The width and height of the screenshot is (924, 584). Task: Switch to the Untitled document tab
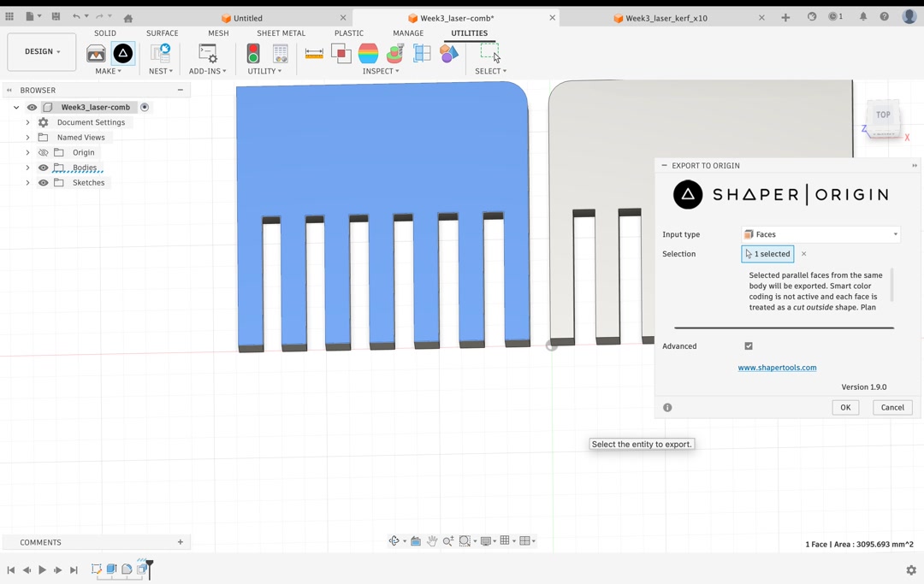click(247, 18)
